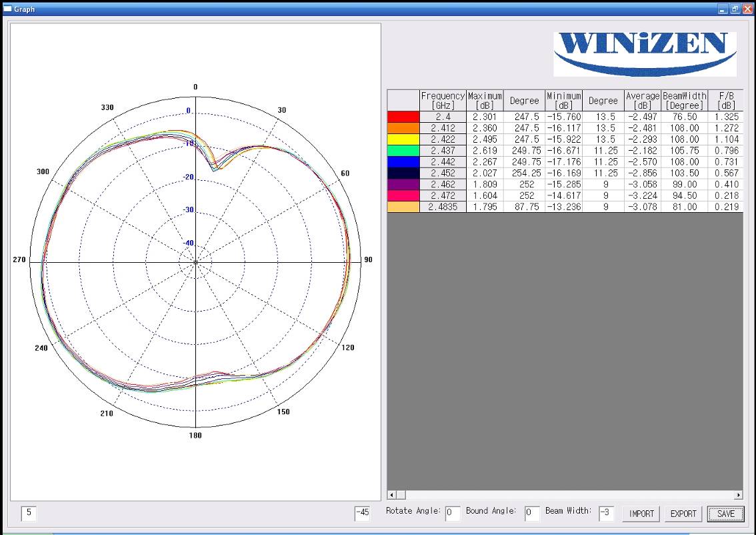Click the EXPORT button
Screen dimensions: 756x535
pyautogui.click(x=683, y=514)
